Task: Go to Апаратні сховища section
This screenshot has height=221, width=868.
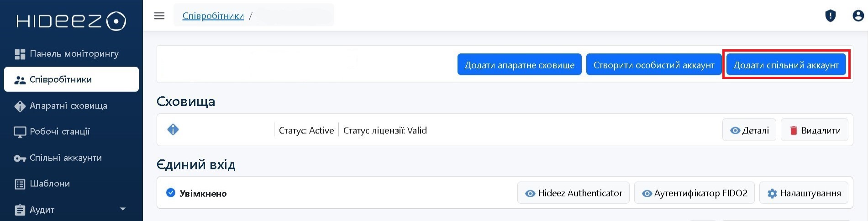Action: coord(68,106)
